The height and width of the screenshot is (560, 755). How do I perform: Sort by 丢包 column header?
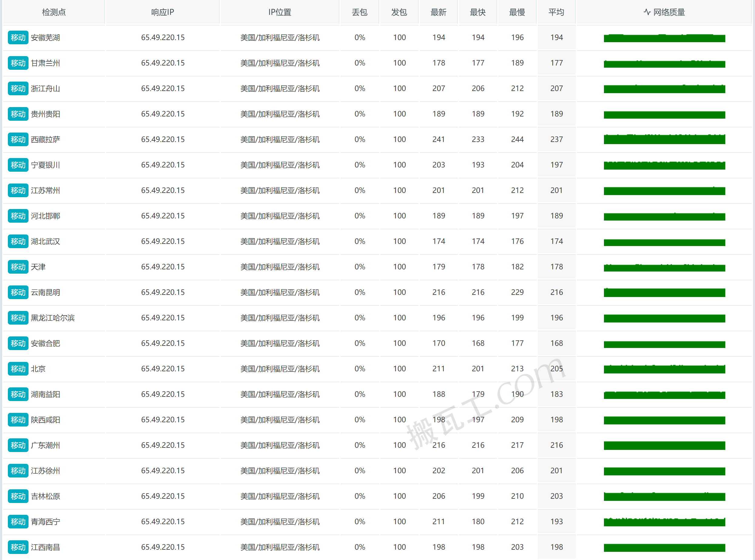(359, 12)
